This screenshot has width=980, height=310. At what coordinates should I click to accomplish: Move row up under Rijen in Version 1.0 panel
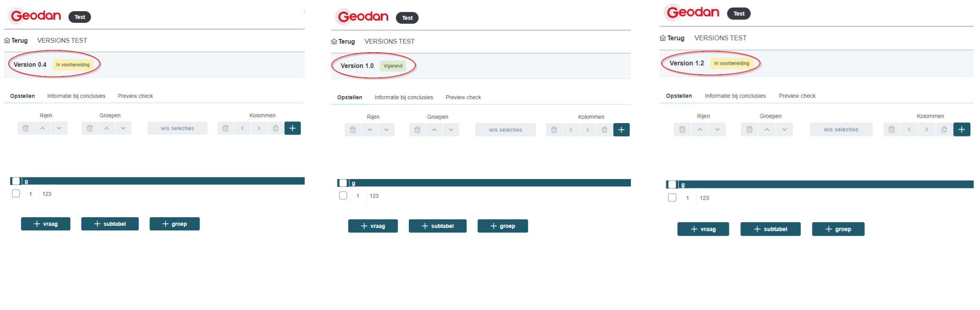click(x=369, y=130)
